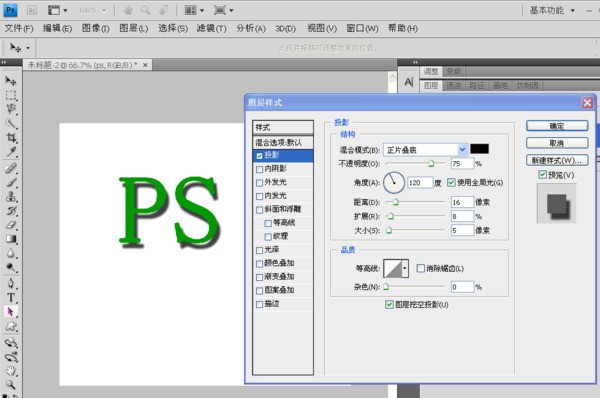Viewport: 600px width, 398px height.
Task: Select the Type tool
Action: click(x=10, y=298)
